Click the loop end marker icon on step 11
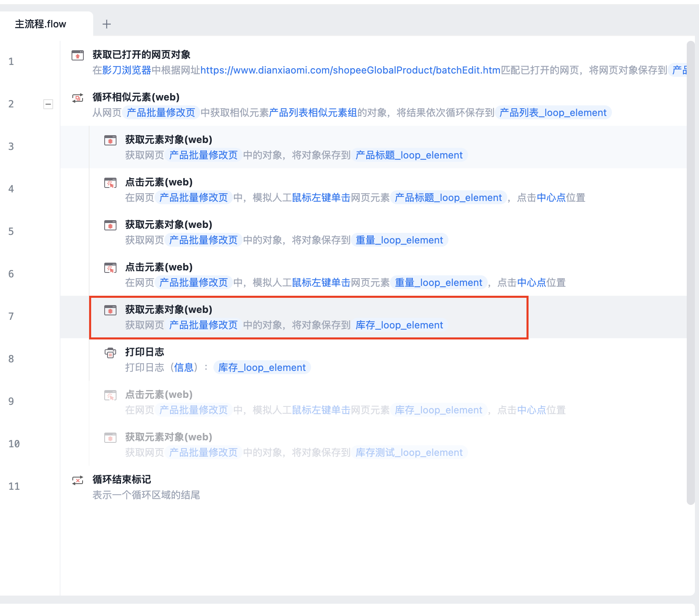The height and width of the screenshot is (616, 699). pyautogui.click(x=78, y=480)
